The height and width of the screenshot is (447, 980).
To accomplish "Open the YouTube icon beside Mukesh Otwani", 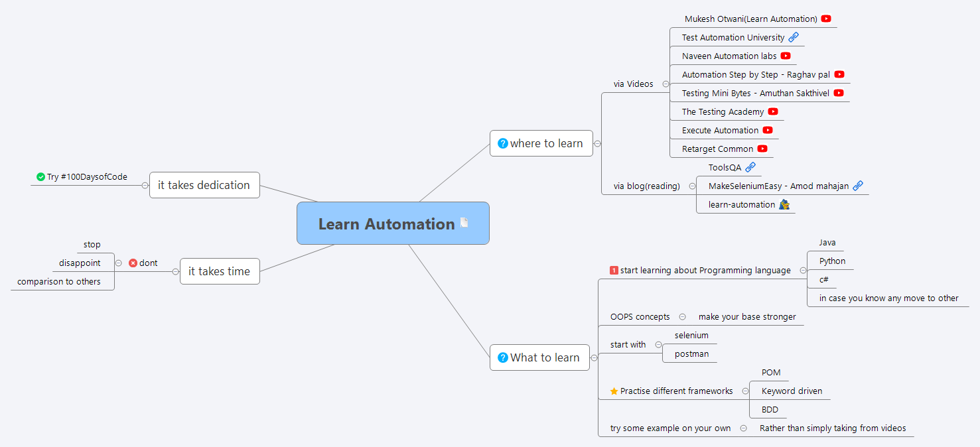I will click(826, 19).
